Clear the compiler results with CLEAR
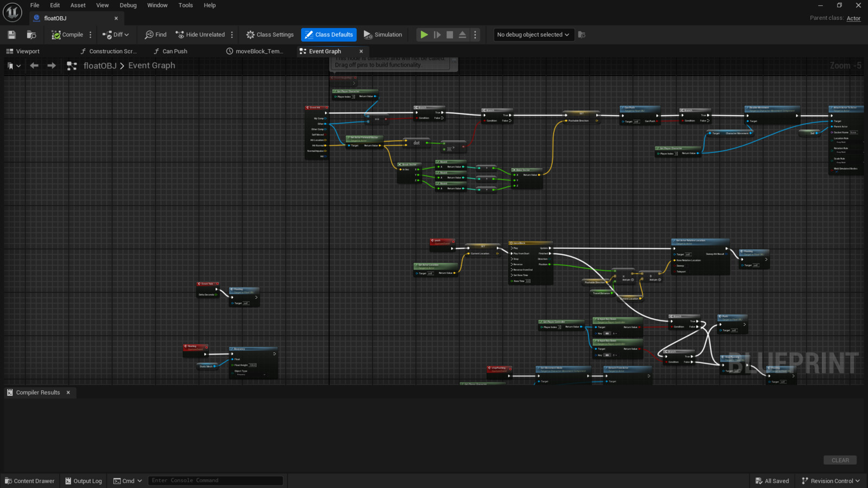Screen dimensions: 868x488 pos(840,460)
